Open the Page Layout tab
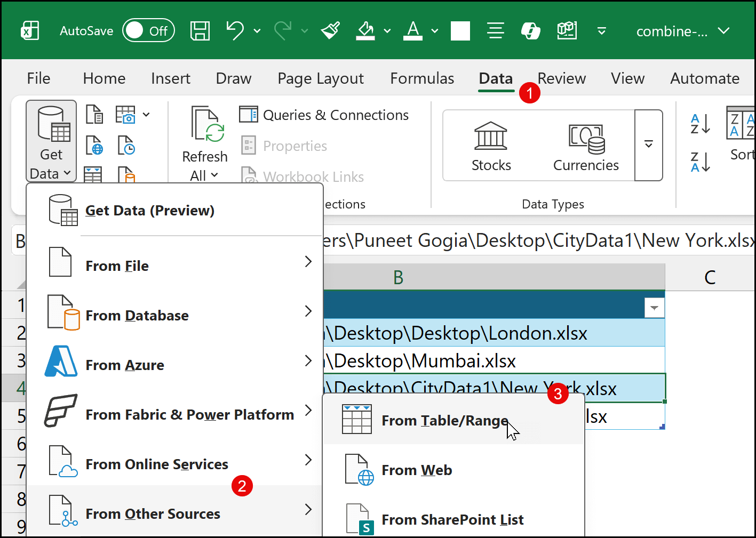Screen dimensions: 756x538 point(321,78)
